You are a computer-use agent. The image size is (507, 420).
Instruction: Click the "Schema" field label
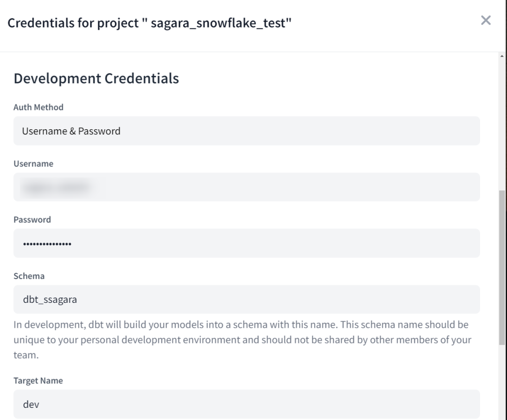(x=29, y=276)
